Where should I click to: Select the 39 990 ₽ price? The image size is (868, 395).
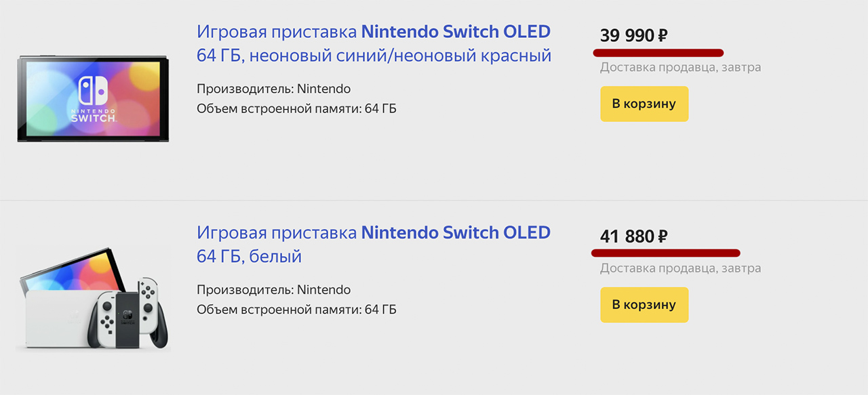(x=633, y=35)
